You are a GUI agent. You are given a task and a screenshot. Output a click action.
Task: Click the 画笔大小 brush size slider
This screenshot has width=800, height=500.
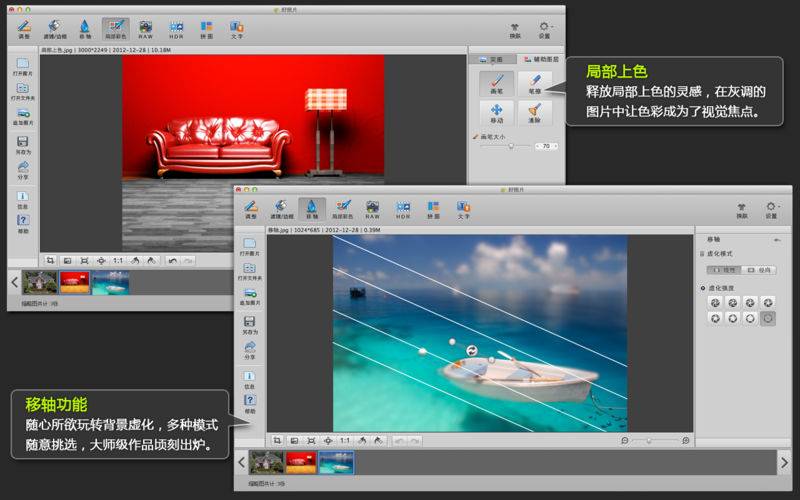coord(511,146)
